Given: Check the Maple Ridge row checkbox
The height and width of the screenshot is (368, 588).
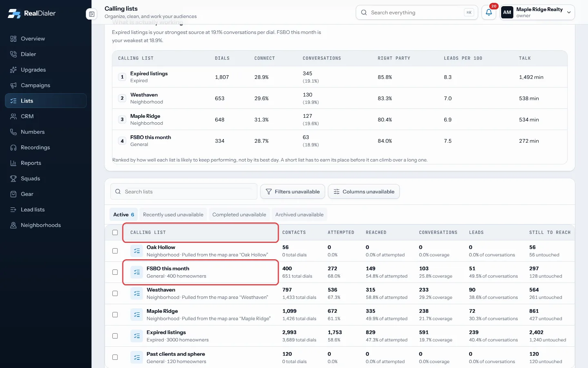Looking at the screenshot, I should point(115,314).
